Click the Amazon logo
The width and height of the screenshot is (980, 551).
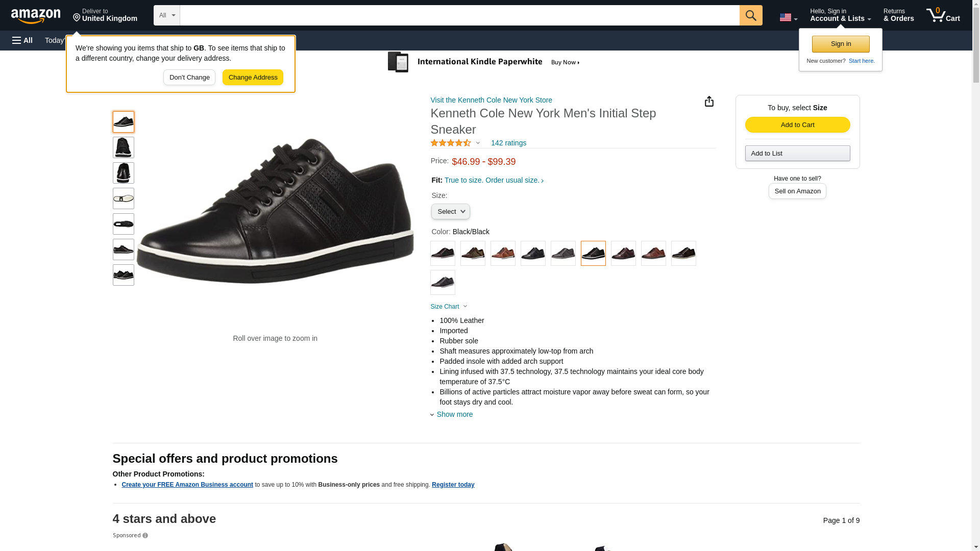coord(36,16)
